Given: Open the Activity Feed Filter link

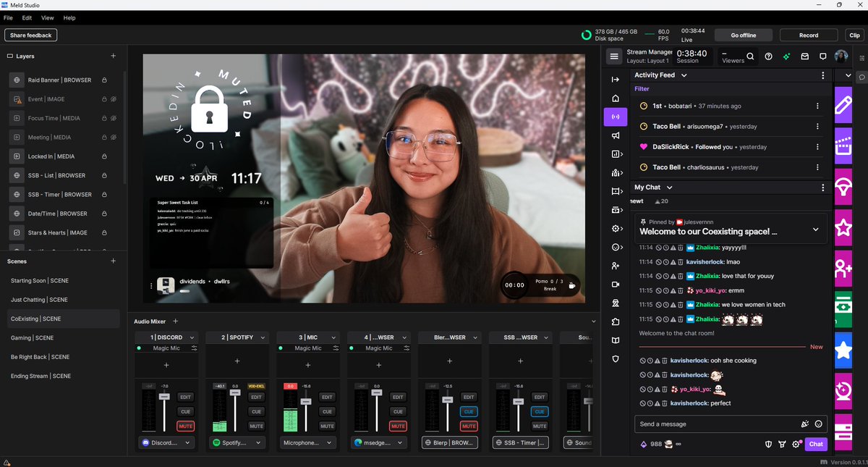Looking at the screenshot, I should point(642,89).
